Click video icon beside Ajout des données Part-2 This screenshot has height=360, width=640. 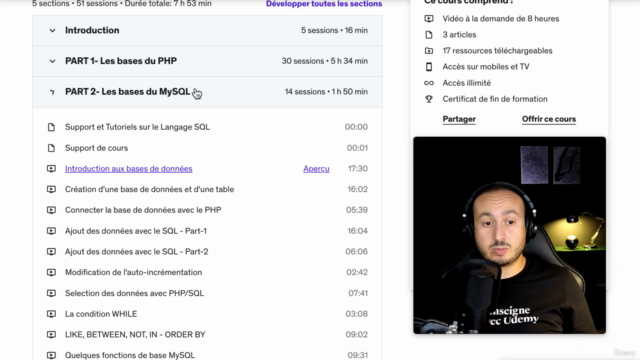pyautogui.click(x=51, y=251)
